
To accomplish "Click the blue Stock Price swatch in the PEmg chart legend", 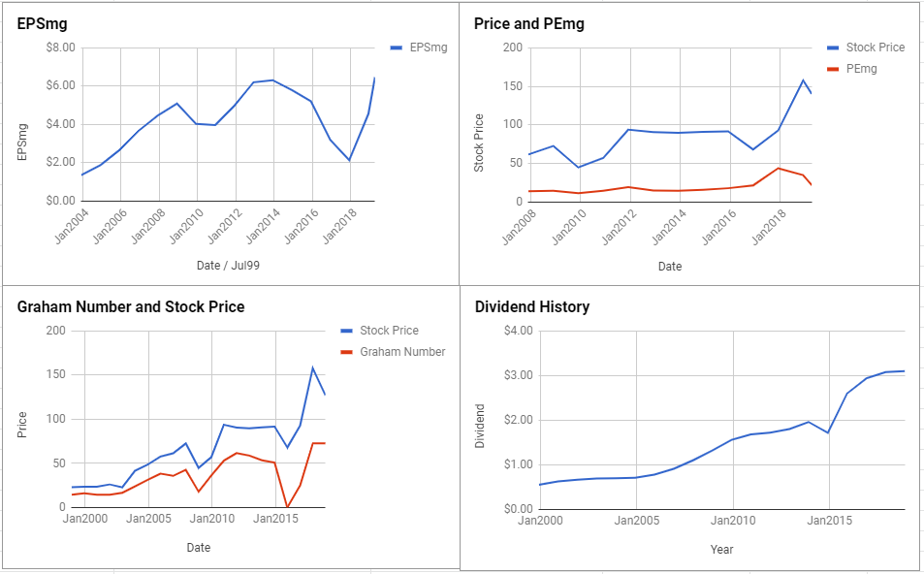I will (832, 48).
